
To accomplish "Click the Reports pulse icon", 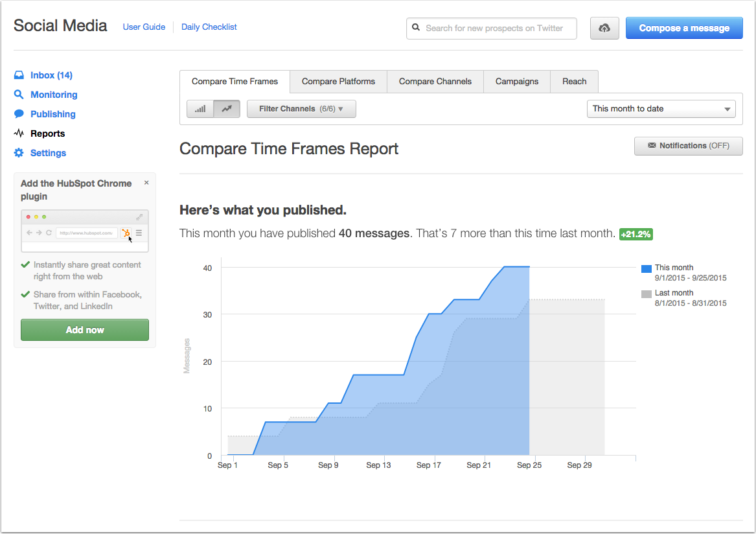I will click(x=19, y=133).
